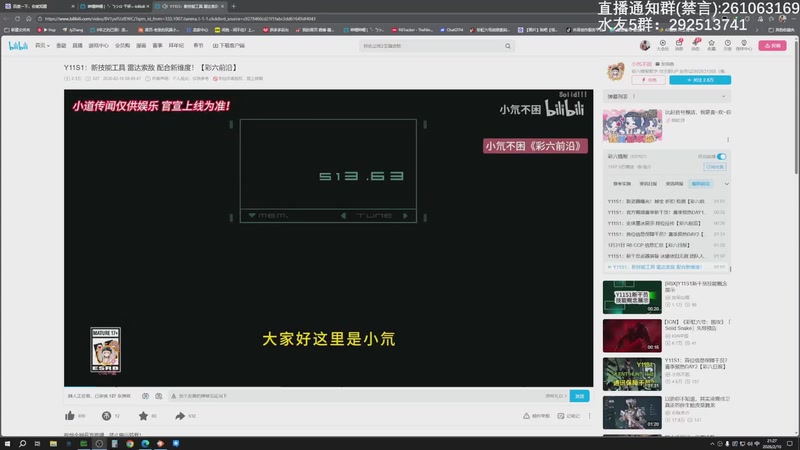
Task: Open more options dots beside ad card
Action: click(x=728, y=139)
